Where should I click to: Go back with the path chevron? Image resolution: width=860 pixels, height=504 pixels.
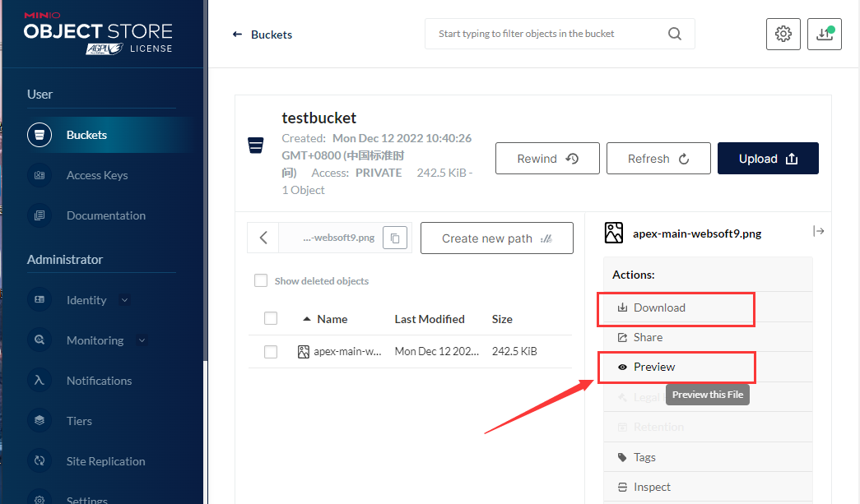(x=263, y=238)
